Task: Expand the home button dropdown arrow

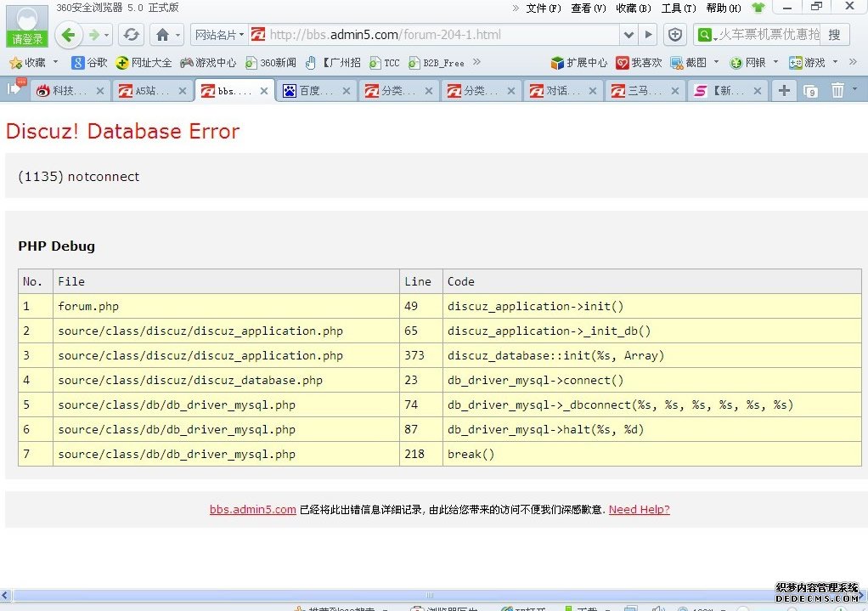Action: tap(178, 36)
